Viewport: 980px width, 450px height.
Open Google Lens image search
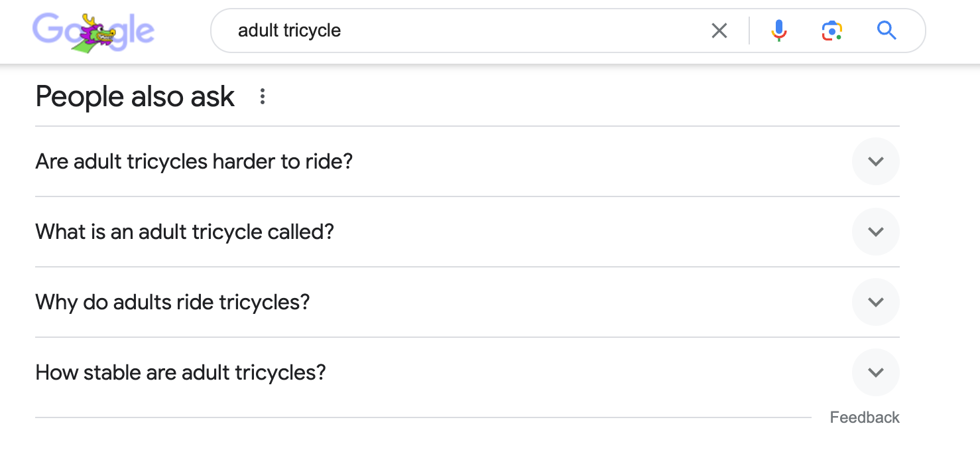(x=831, y=31)
